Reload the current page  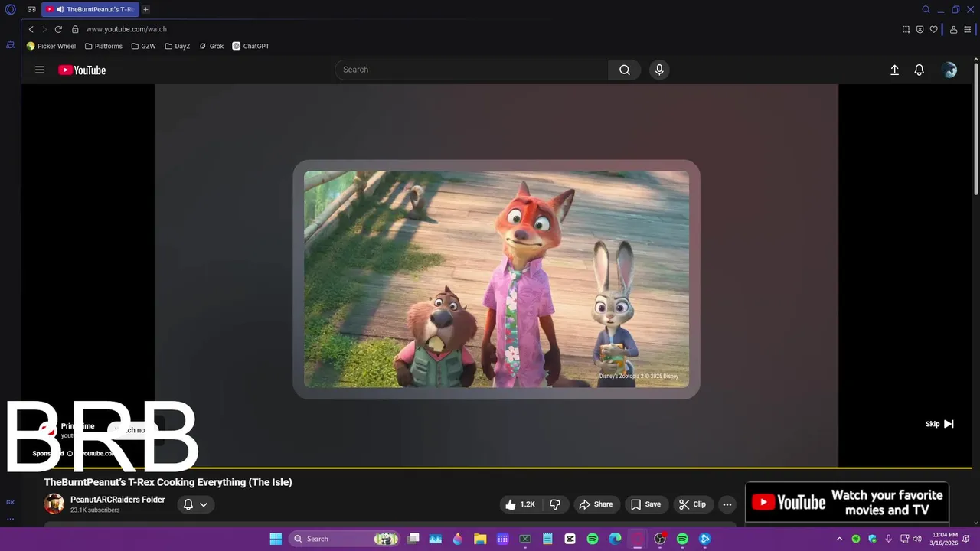(x=58, y=29)
